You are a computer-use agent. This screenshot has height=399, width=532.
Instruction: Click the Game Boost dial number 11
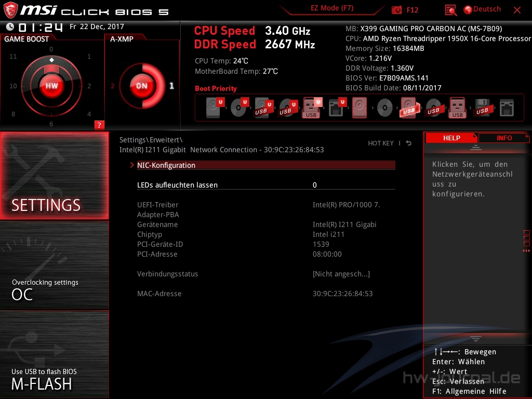(13, 56)
